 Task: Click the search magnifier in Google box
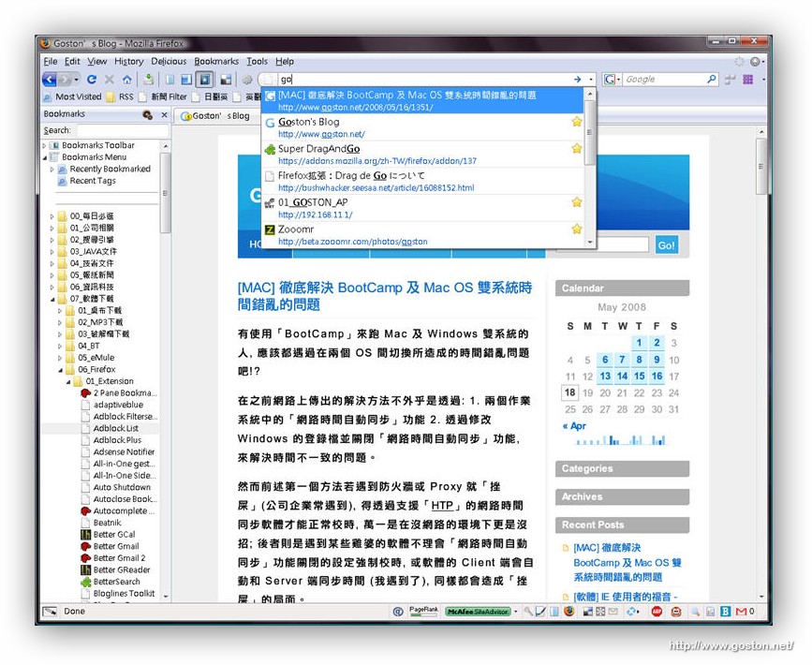tap(712, 79)
